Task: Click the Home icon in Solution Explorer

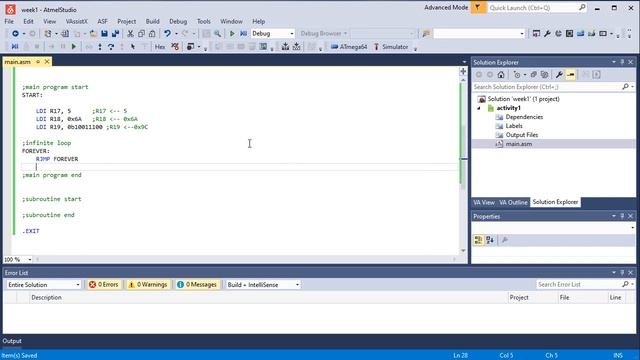Action: 501,75
